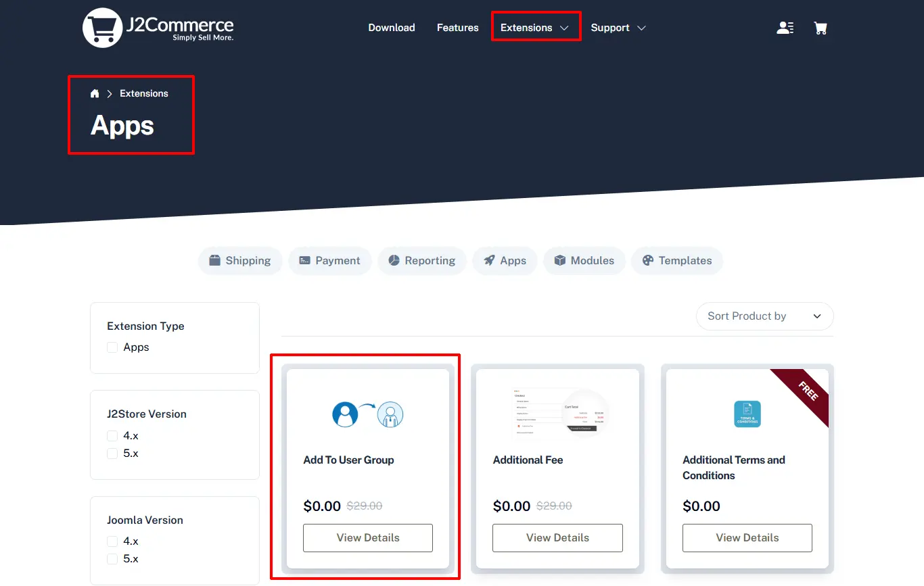Click the J2Commerce brand name text
The height and width of the screenshot is (586, 924).
click(180, 26)
